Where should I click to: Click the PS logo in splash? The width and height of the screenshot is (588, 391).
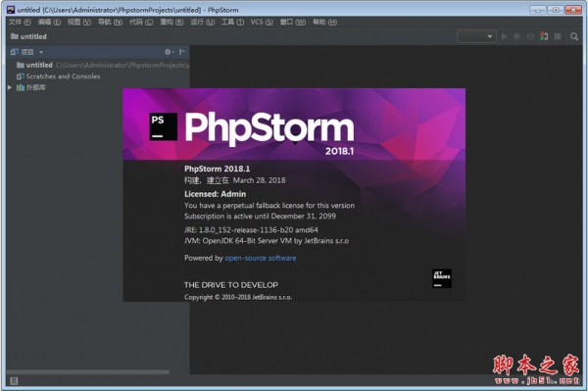(x=163, y=126)
